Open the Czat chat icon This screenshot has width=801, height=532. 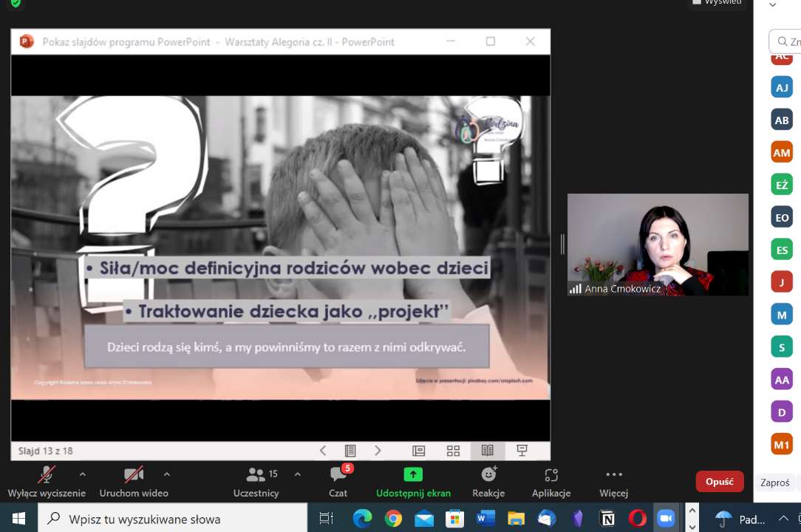tap(338, 475)
